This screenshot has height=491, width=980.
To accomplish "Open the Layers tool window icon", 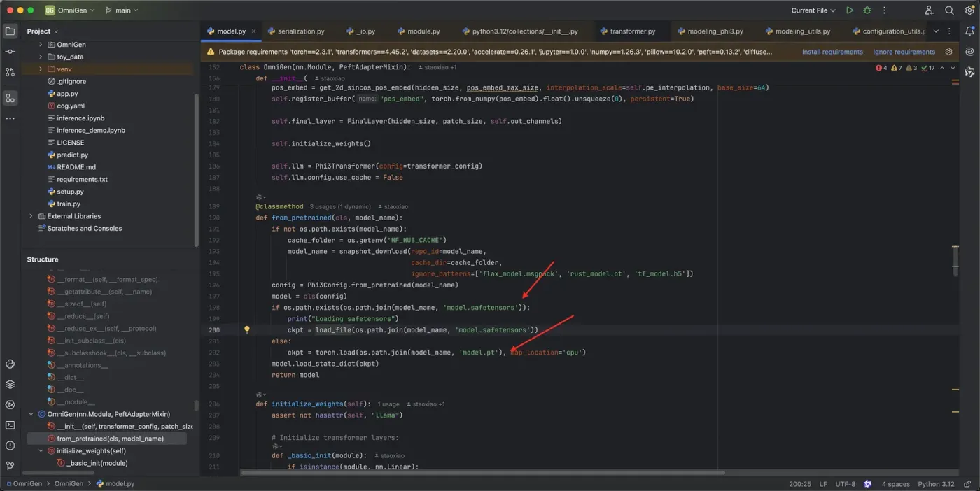I will [x=10, y=384].
